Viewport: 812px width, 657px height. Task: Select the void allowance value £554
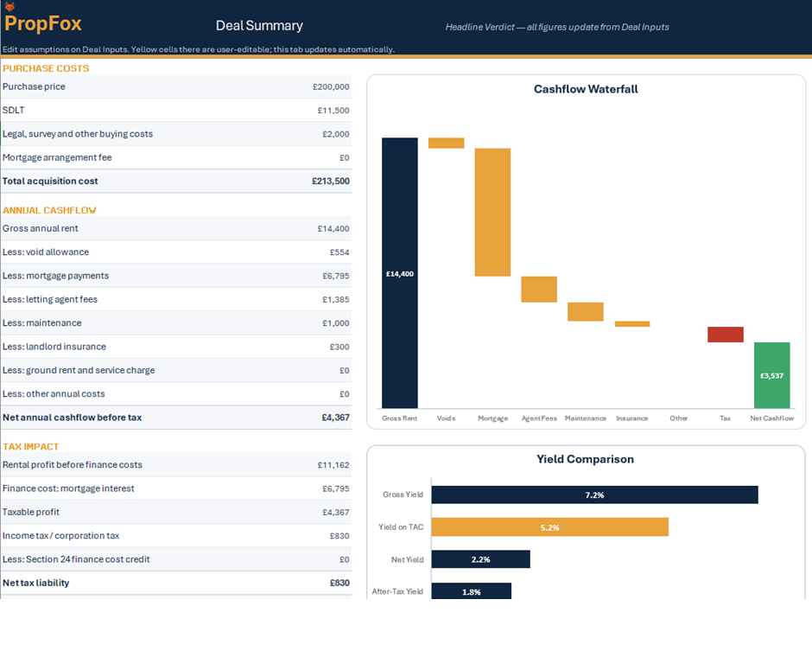tap(339, 252)
